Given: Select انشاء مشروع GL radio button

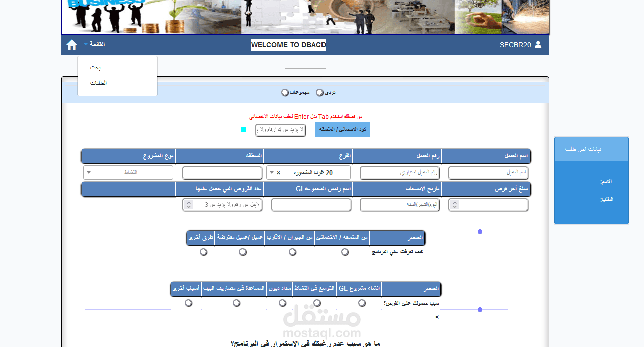Looking at the screenshot, I should [x=362, y=303].
